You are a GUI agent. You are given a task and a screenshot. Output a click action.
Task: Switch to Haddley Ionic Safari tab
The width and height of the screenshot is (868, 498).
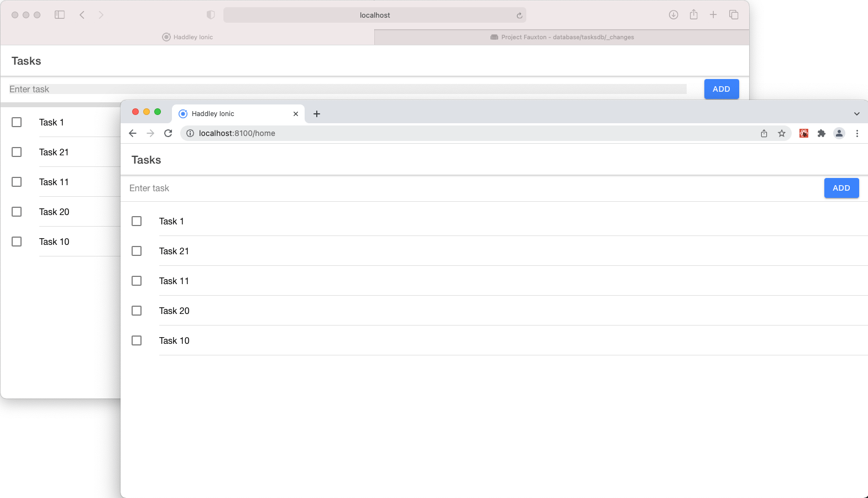(x=187, y=37)
